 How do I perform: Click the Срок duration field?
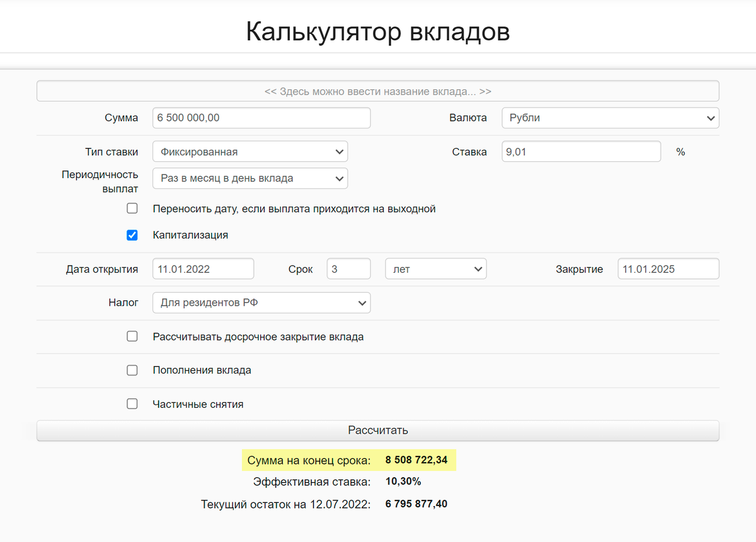[x=348, y=268]
